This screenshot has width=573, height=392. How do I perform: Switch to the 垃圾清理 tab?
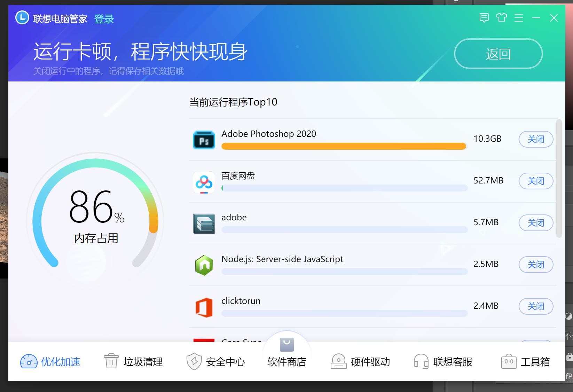tap(133, 362)
